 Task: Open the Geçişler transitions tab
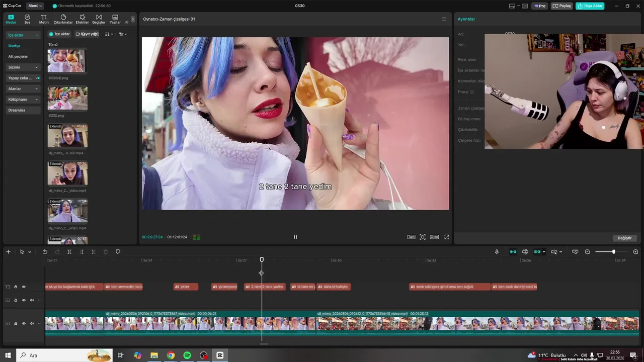99,19
